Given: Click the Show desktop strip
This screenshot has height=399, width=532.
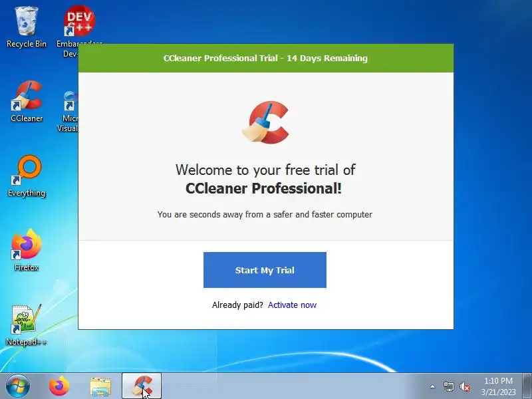Looking at the screenshot, I should click(527, 386).
